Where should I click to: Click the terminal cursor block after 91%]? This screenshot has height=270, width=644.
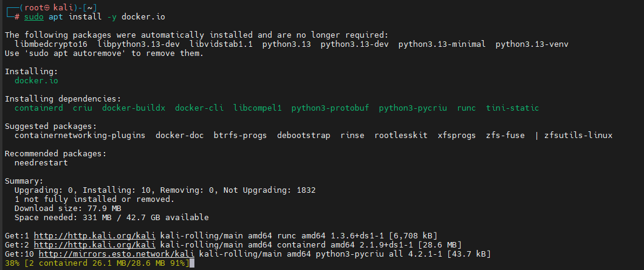[192, 263]
